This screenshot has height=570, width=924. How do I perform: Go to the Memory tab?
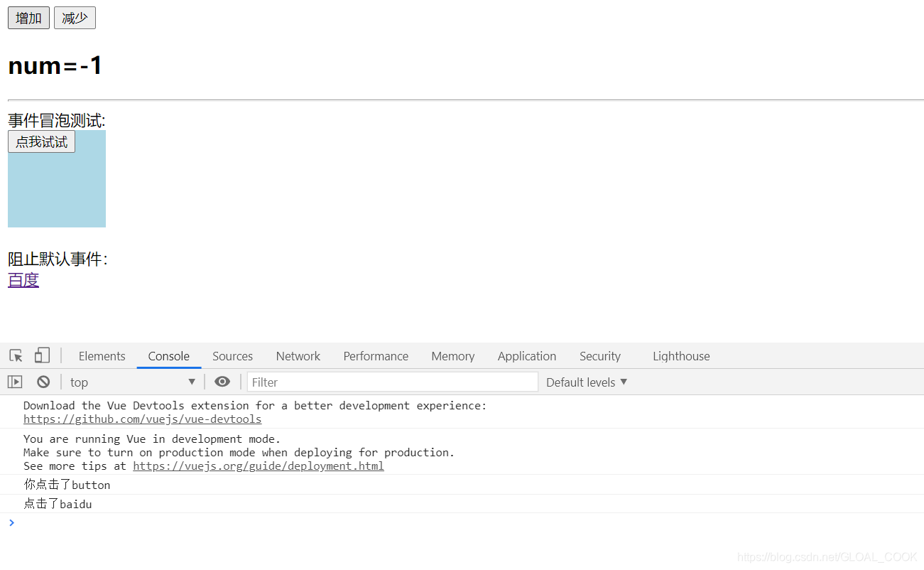point(452,356)
